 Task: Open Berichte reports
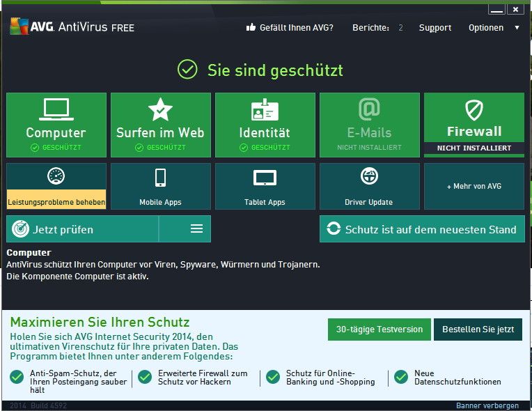click(x=371, y=27)
